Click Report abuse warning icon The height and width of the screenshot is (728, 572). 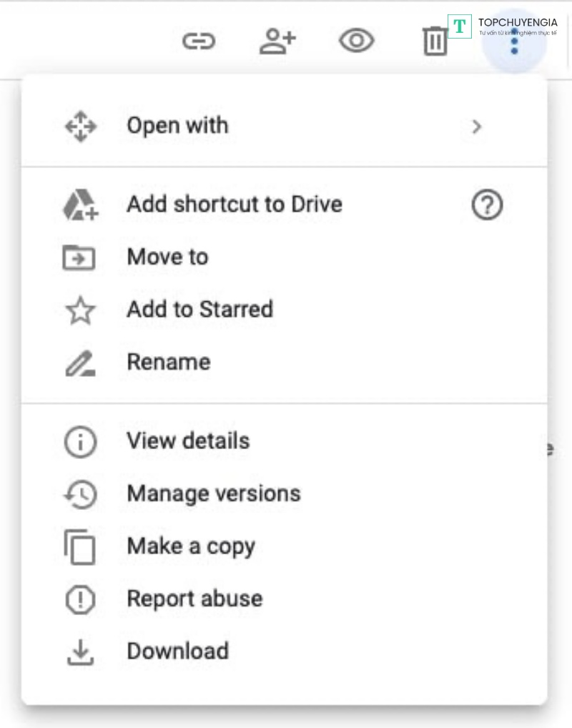point(80,600)
